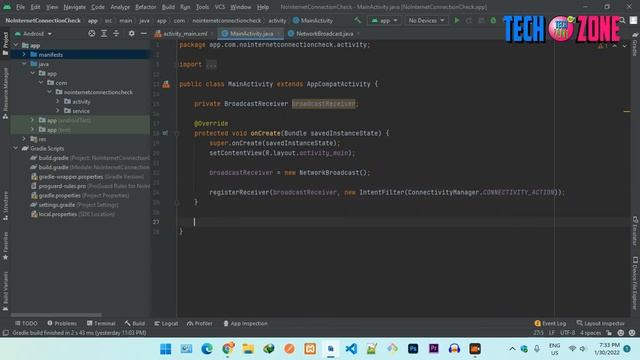Screen dimensions: 640x360
Task: Hide the Project panel with the minus icon
Action: [x=144, y=33]
